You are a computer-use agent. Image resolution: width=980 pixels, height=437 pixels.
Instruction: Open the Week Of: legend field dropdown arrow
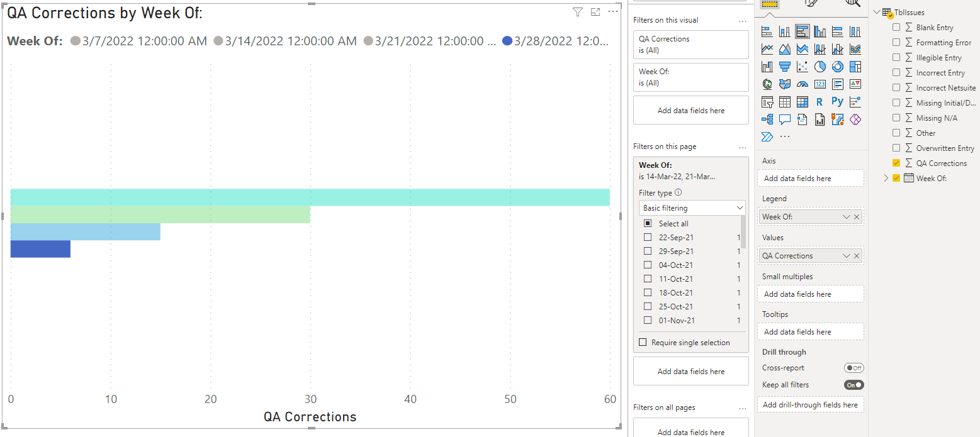(847, 217)
